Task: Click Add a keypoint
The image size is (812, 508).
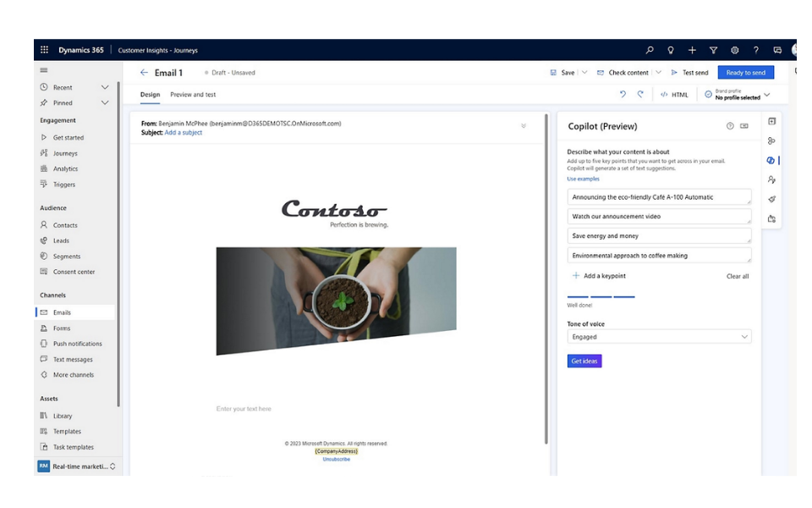Action: coord(599,276)
